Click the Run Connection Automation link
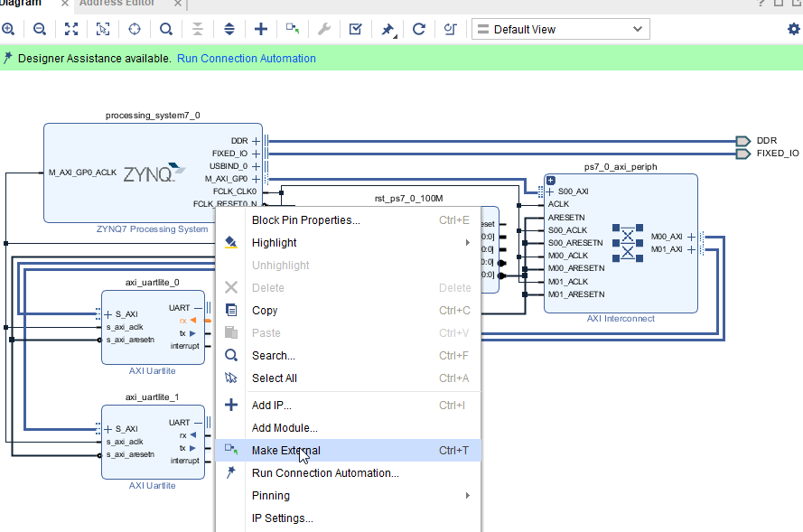 (246, 59)
